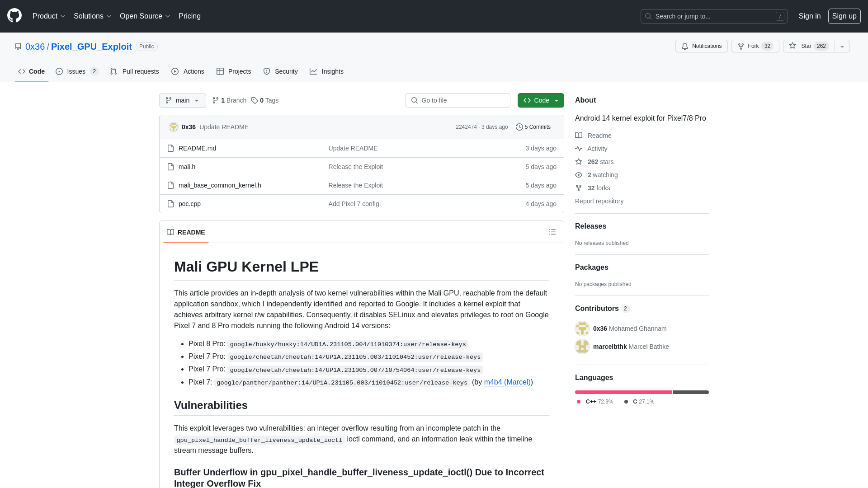Screen dimensions: 868x488
Task: Select the Code tab
Action: click(32, 71)
